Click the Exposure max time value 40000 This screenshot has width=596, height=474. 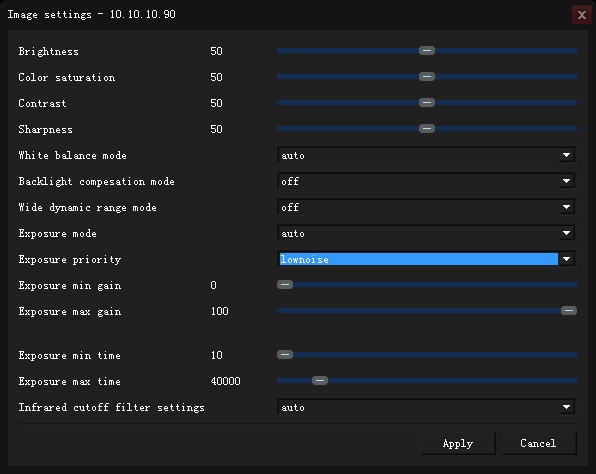click(x=225, y=381)
